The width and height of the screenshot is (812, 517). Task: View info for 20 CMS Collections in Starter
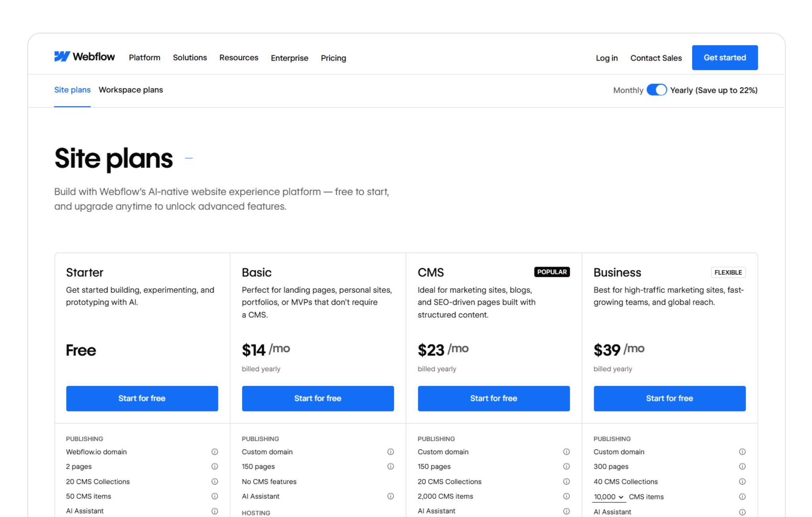click(215, 481)
